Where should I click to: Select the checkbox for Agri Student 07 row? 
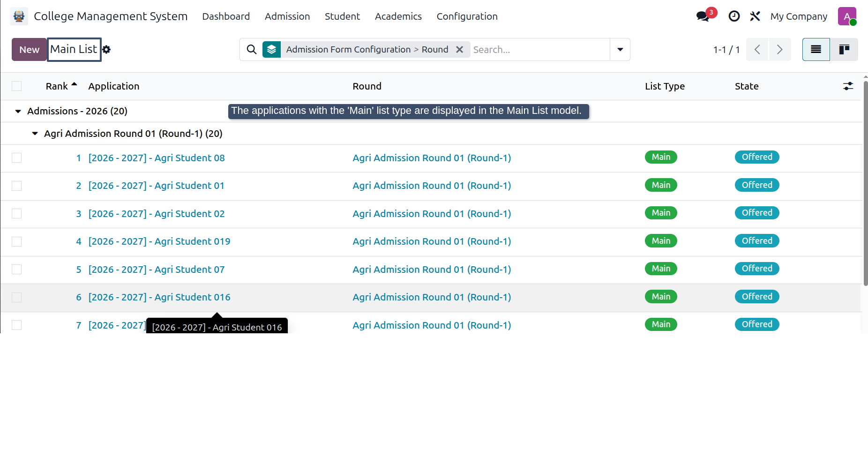17,270
